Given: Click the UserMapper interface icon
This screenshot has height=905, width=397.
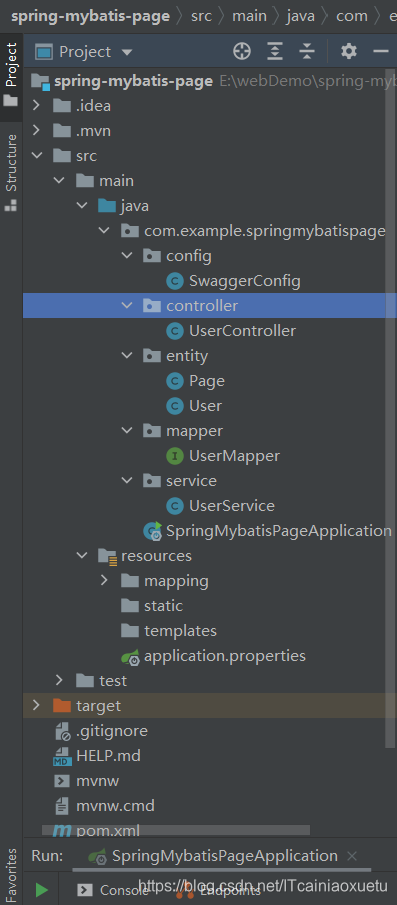Looking at the screenshot, I should 174,456.
